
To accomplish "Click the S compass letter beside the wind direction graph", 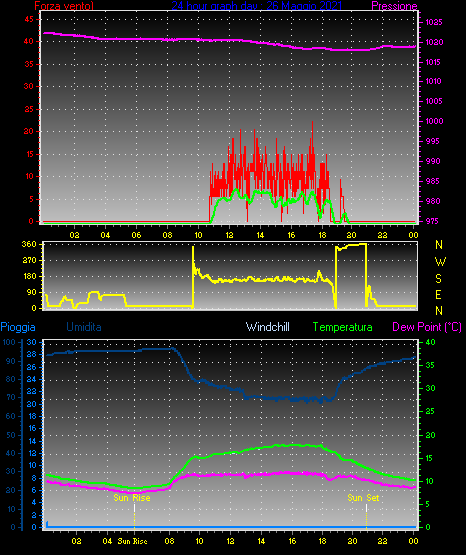I will tap(438, 279).
